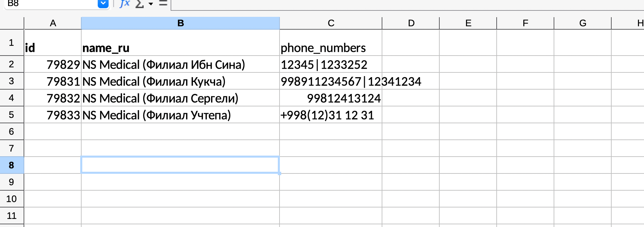Open the Function Wizard fx icon
The width and height of the screenshot is (644, 227).
pos(125,3)
